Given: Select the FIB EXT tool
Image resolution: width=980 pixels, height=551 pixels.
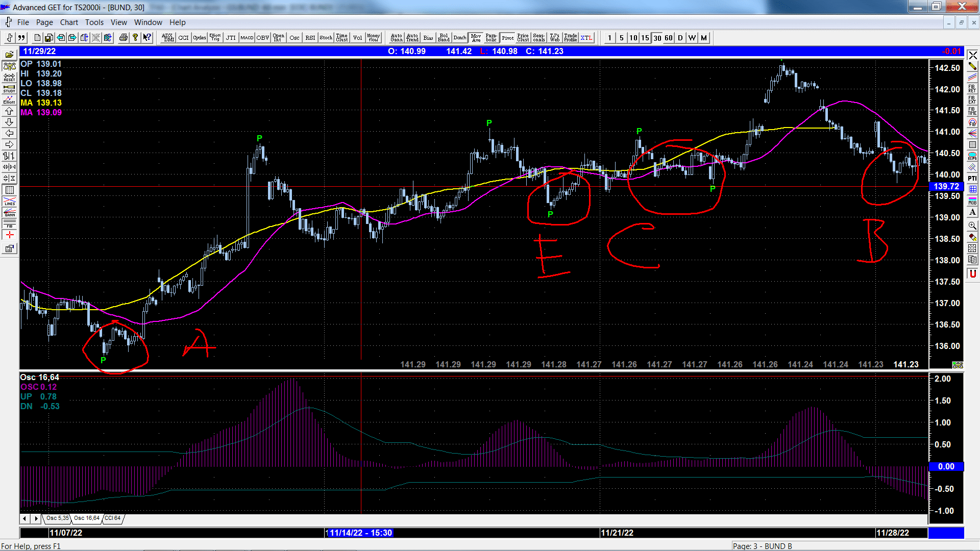Looking at the screenshot, I should [x=972, y=99].
